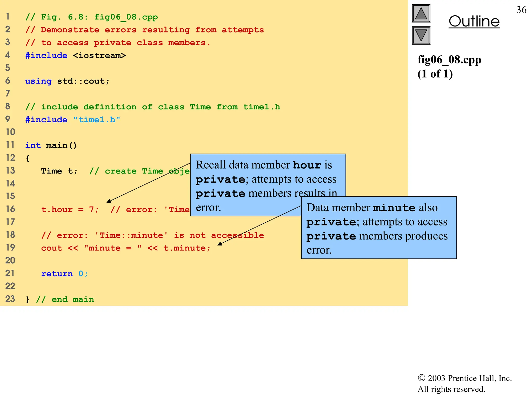Click the 'int main()' declaration

tap(51, 145)
